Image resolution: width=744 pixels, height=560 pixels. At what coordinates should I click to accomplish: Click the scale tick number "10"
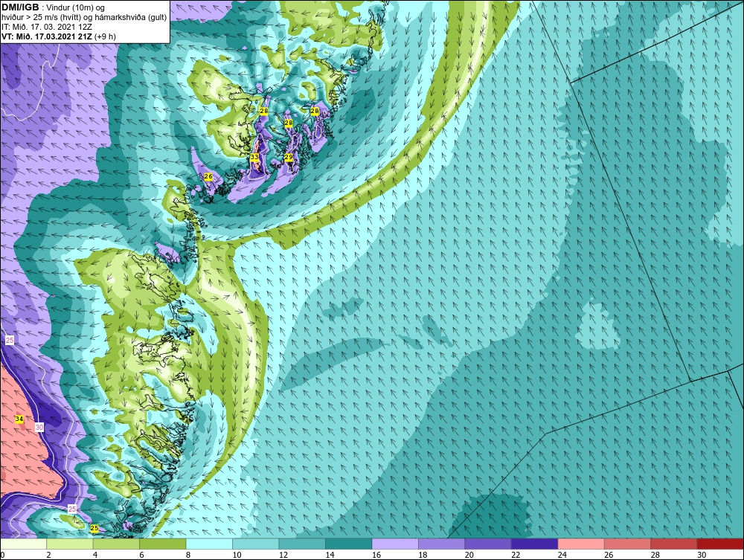pyautogui.click(x=237, y=555)
